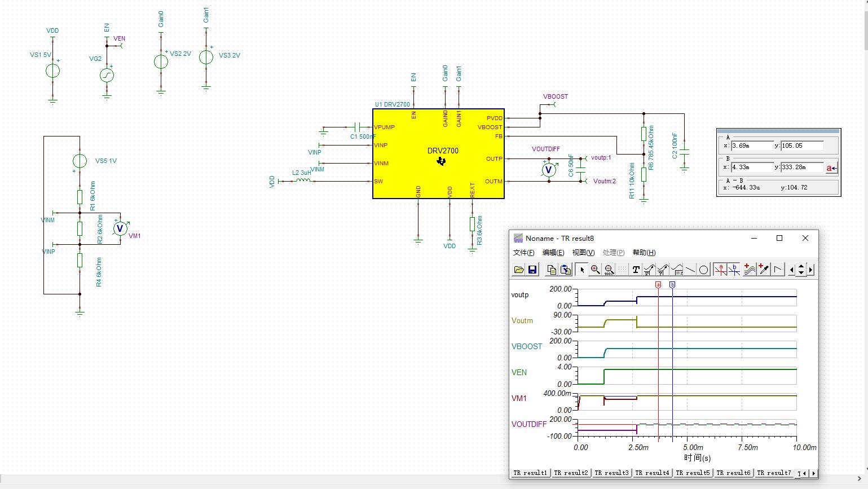Click the Noname - TR result8 title

559,239
